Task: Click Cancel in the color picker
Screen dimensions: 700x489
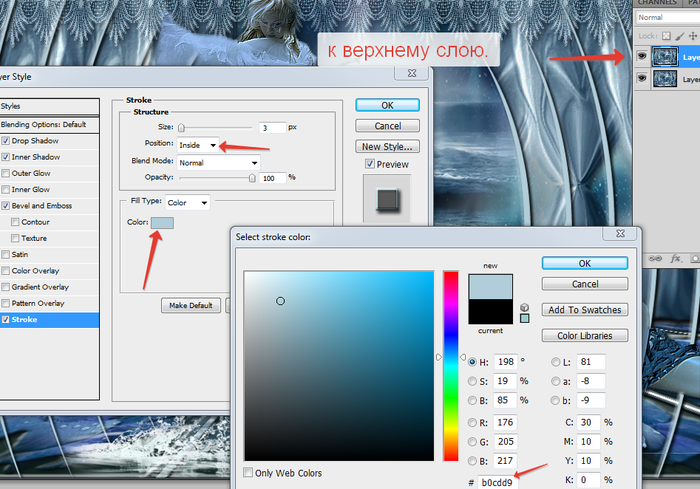Action: (x=585, y=284)
